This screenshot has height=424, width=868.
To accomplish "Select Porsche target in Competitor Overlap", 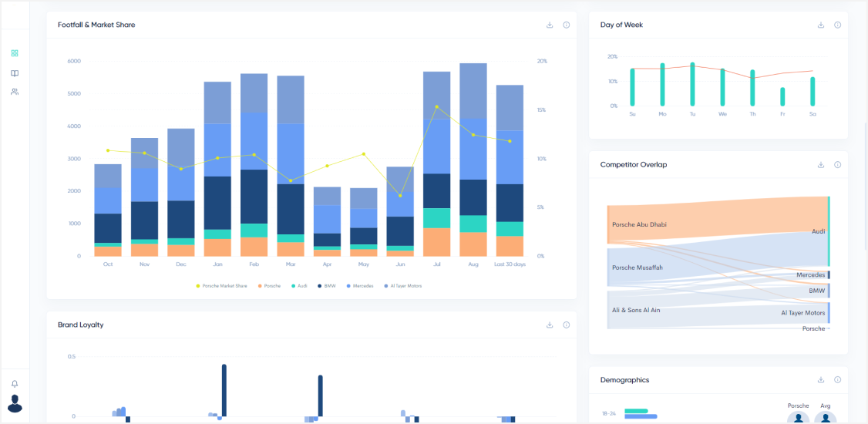I will point(829,328).
